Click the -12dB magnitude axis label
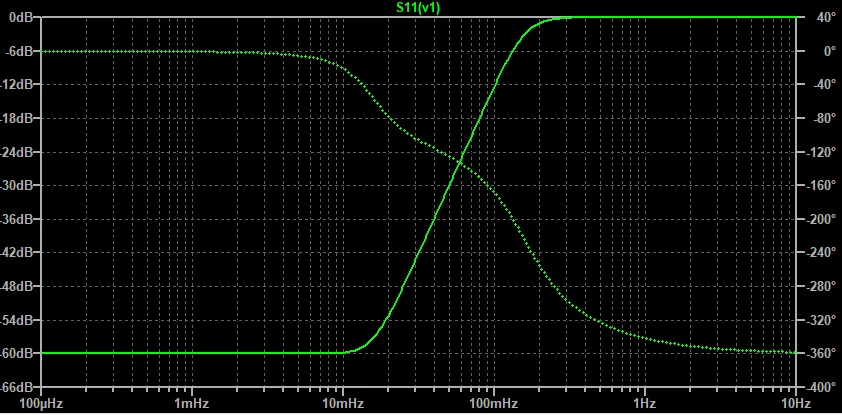This screenshot has width=842, height=415. pyautogui.click(x=17, y=84)
